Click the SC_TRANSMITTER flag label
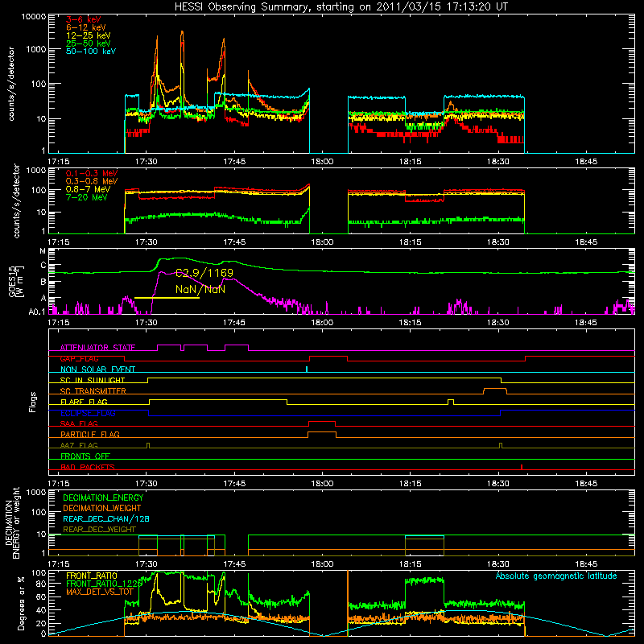This screenshot has width=644, height=644. point(93,391)
